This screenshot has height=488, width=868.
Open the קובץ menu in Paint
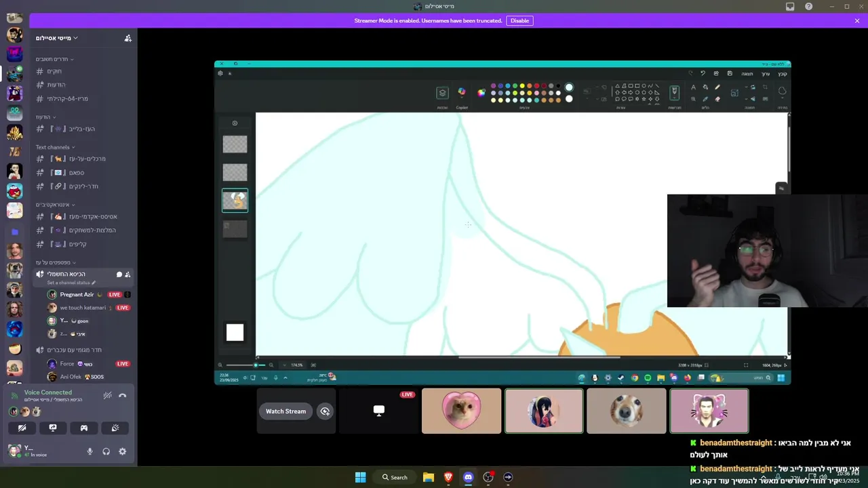point(782,74)
